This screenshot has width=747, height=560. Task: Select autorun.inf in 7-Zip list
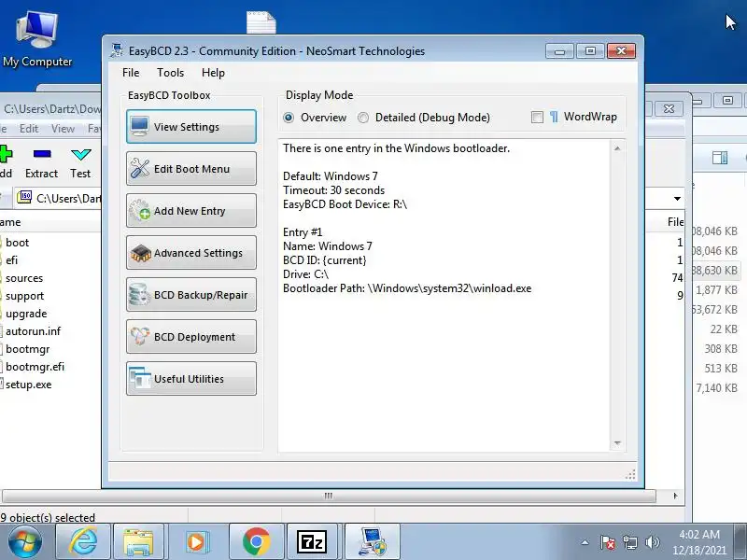(x=33, y=331)
